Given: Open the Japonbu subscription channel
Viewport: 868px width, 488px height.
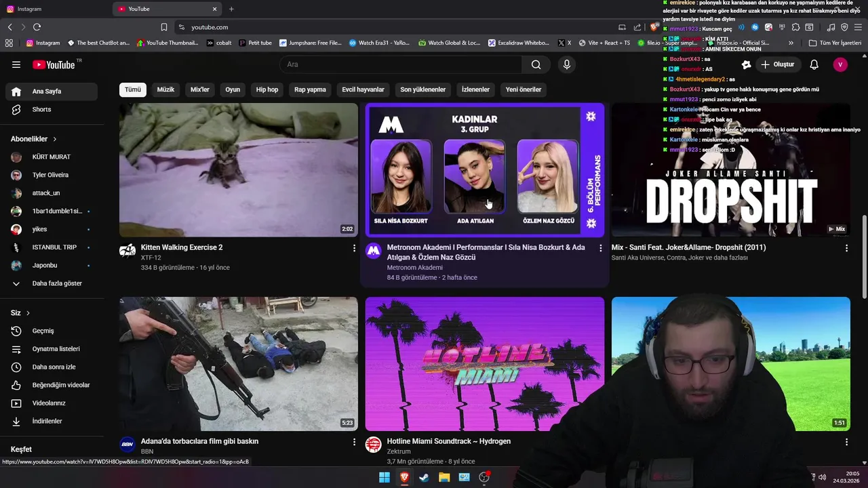Looking at the screenshot, I should (52, 265).
